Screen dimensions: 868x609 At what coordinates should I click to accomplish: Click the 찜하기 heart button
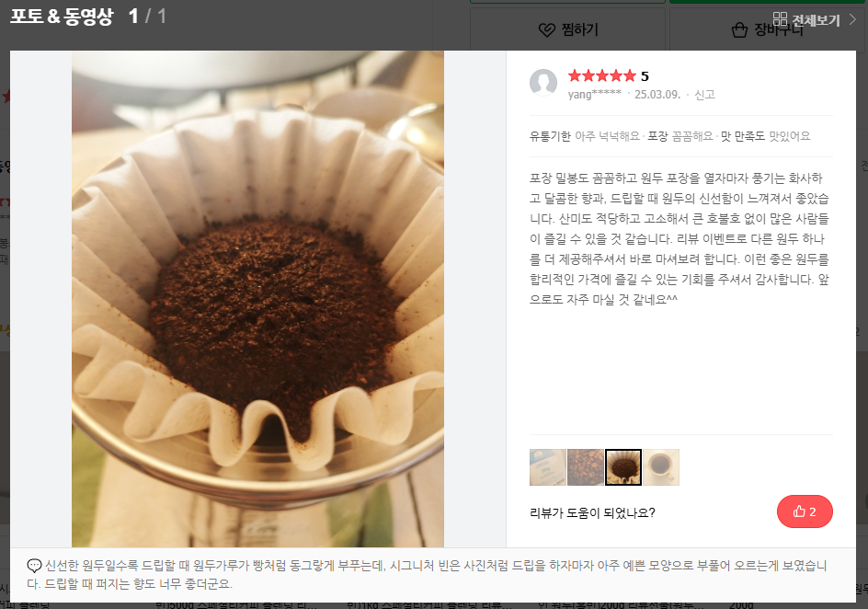coord(568,29)
